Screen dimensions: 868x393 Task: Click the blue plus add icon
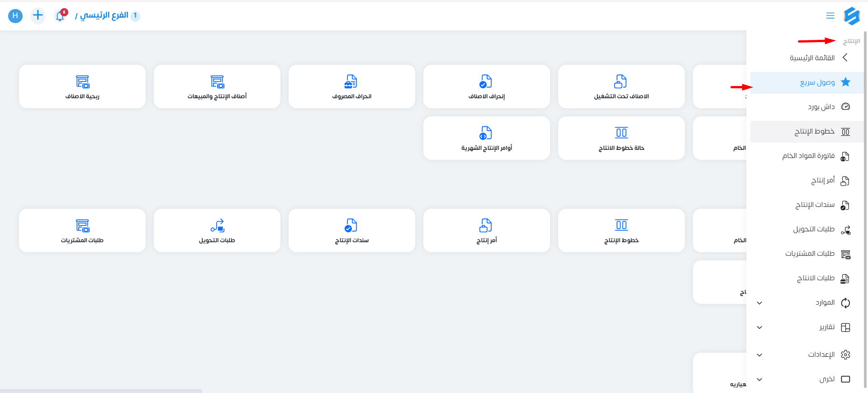click(x=38, y=16)
